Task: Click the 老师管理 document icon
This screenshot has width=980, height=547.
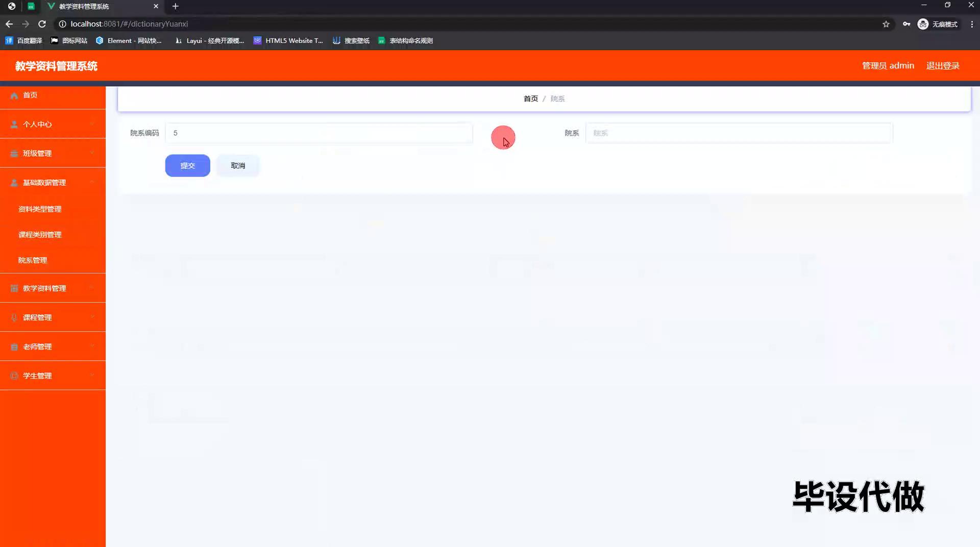Action: coord(14,346)
